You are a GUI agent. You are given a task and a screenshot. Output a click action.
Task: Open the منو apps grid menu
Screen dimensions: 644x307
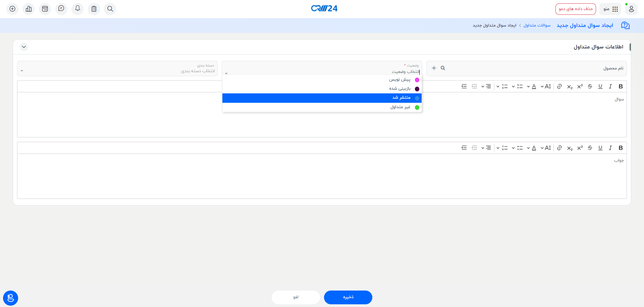pyautogui.click(x=611, y=9)
